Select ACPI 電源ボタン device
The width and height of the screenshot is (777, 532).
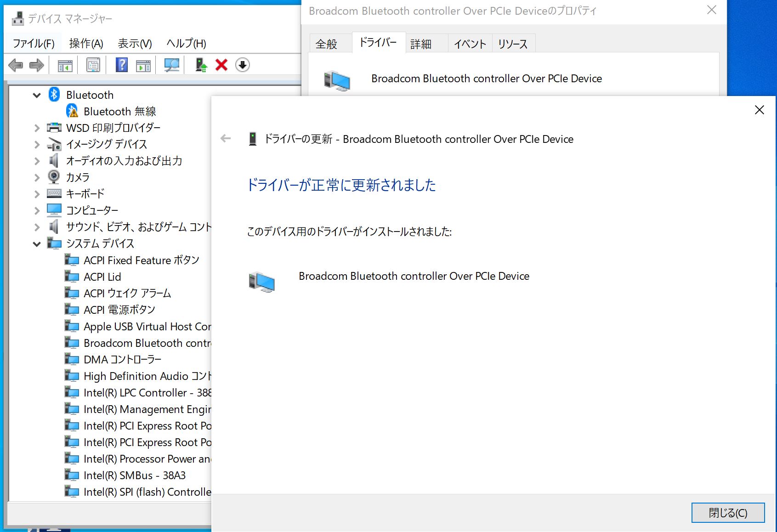coord(119,310)
